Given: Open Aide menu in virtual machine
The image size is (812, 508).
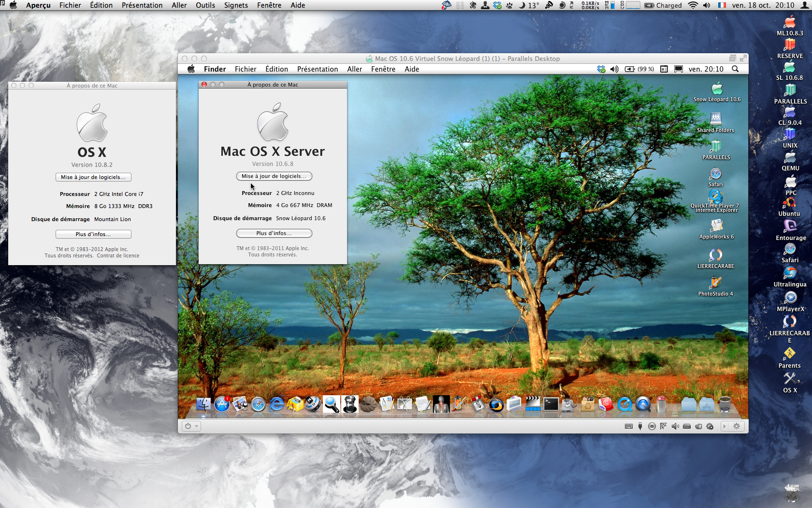Looking at the screenshot, I should coord(412,69).
